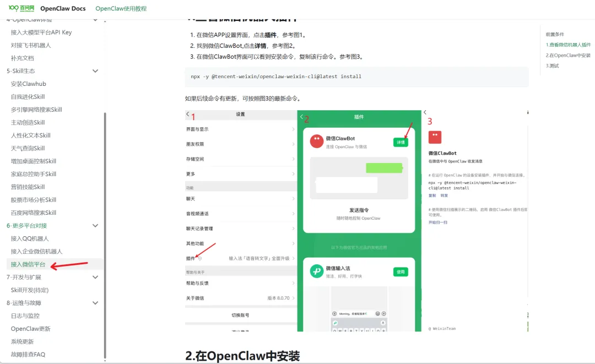This screenshot has height=364, width=595.
Task: Jump to 3.测试 in page outline
Action: [552, 66]
